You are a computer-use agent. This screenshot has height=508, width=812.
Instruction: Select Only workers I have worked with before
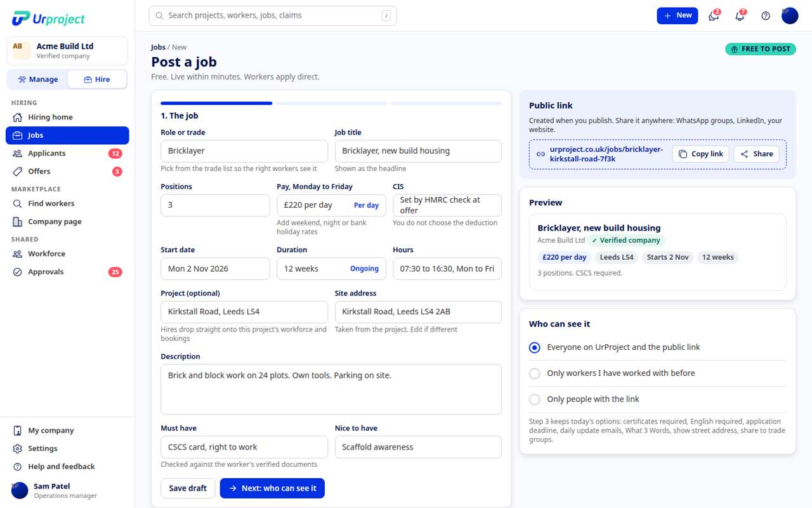pyautogui.click(x=657, y=373)
